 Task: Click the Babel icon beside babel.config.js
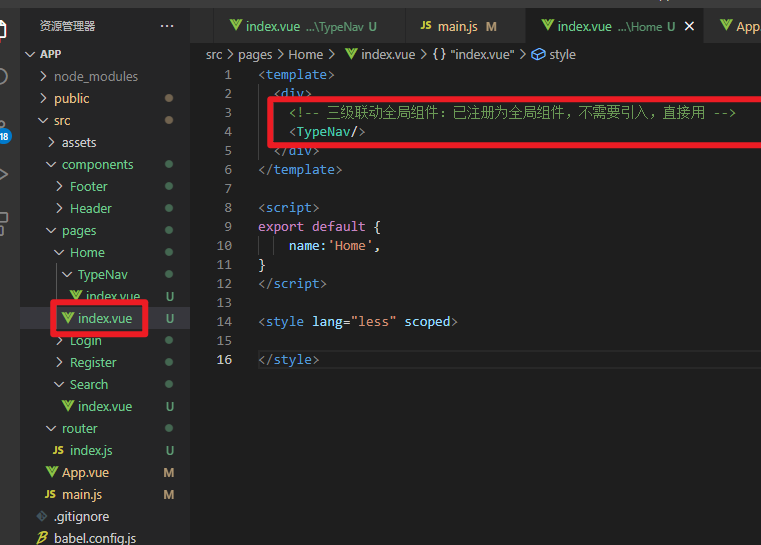[x=42, y=538]
